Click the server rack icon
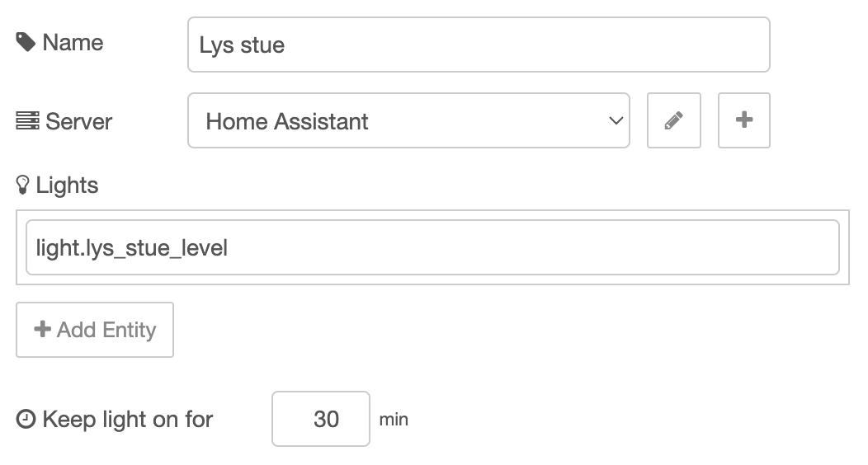Viewport: 868px width, 465px height. 27,121
